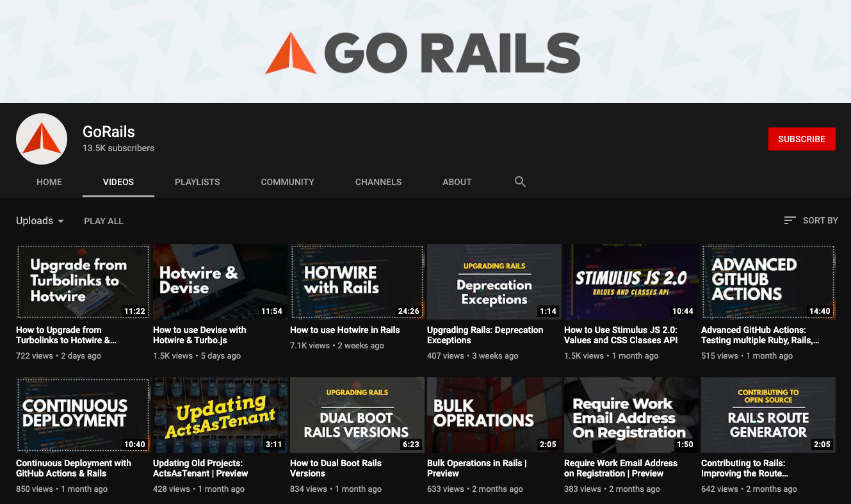Screen dimensions: 851x504
Task: Click title Updating Old Projects: ActsAsTenant Preview
Action: click(200, 468)
